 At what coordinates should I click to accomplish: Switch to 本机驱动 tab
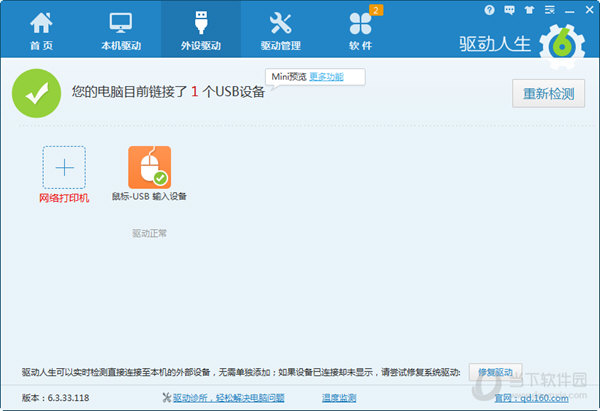pyautogui.click(x=121, y=31)
